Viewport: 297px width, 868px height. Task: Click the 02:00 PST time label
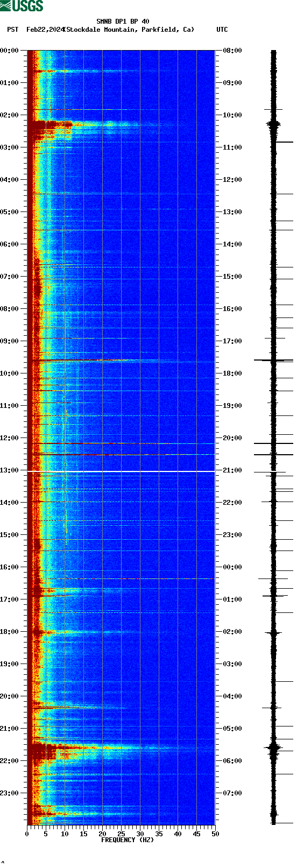point(9,115)
